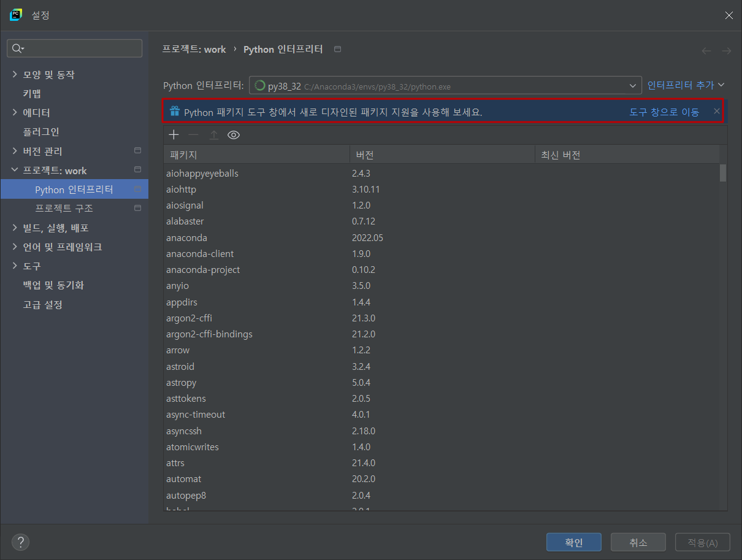Click the 취소 button

638,542
